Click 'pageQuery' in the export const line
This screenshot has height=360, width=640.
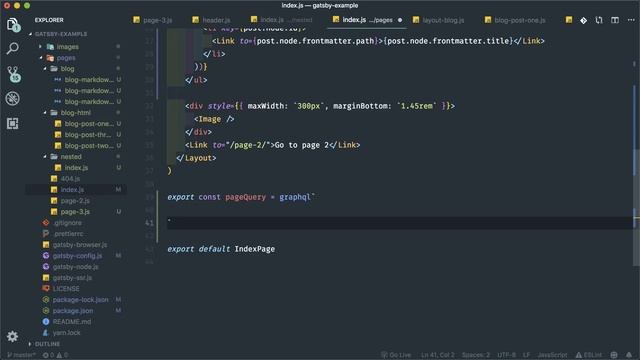245,197
